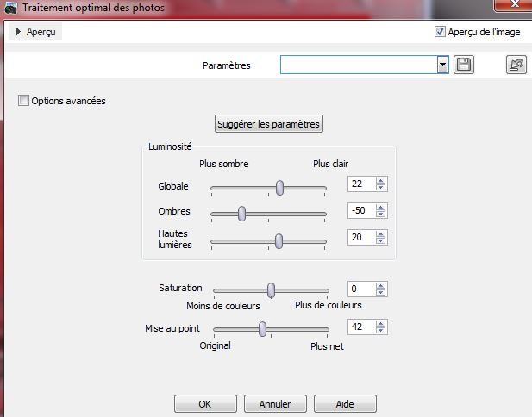
Task: Click the Saturation value field showing 0
Action: (361, 289)
